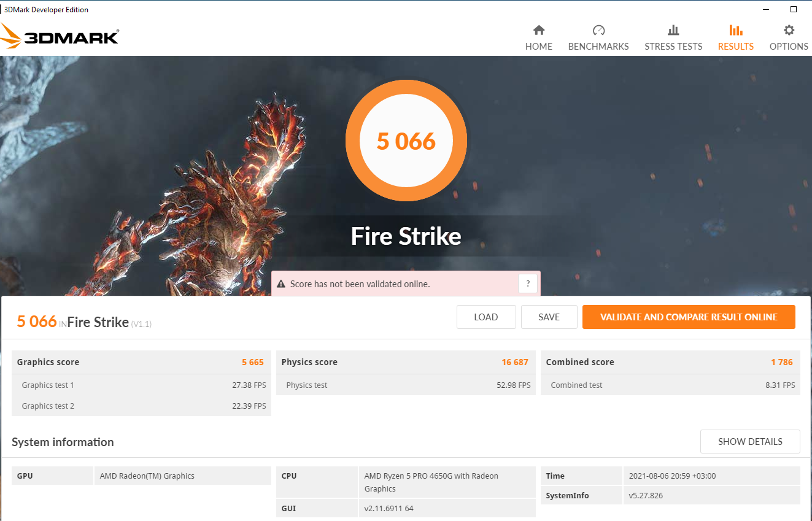
Task: Click the 8.31 FPS value
Action: click(781, 385)
